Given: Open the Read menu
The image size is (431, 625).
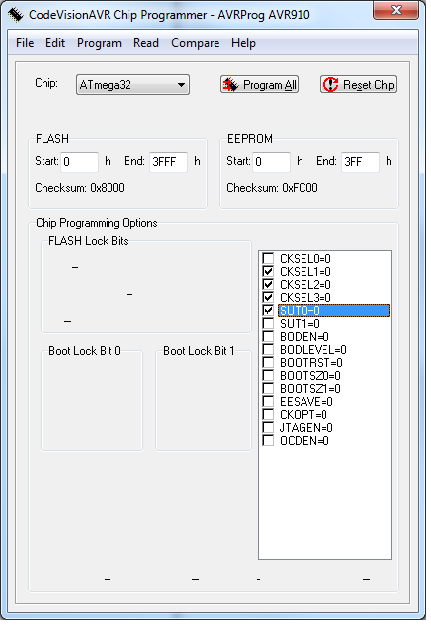Looking at the screenshot, I should click(x=146, y=43).
